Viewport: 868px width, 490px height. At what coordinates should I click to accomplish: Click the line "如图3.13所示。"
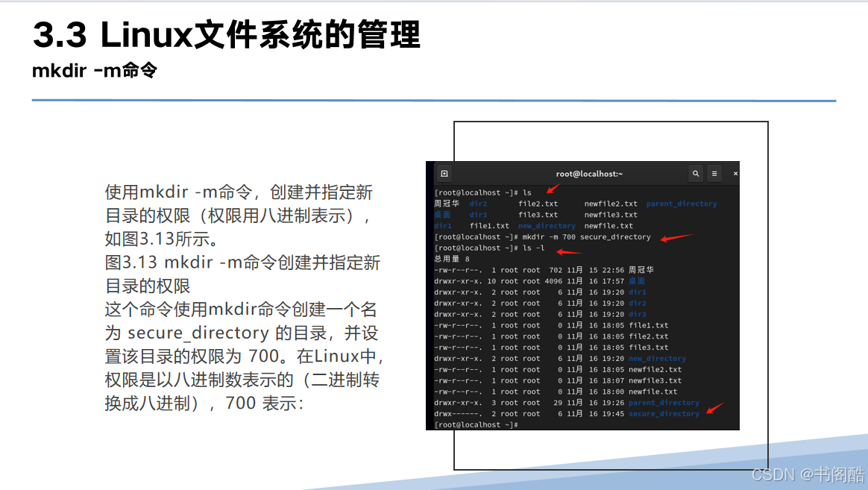[163, 239]
